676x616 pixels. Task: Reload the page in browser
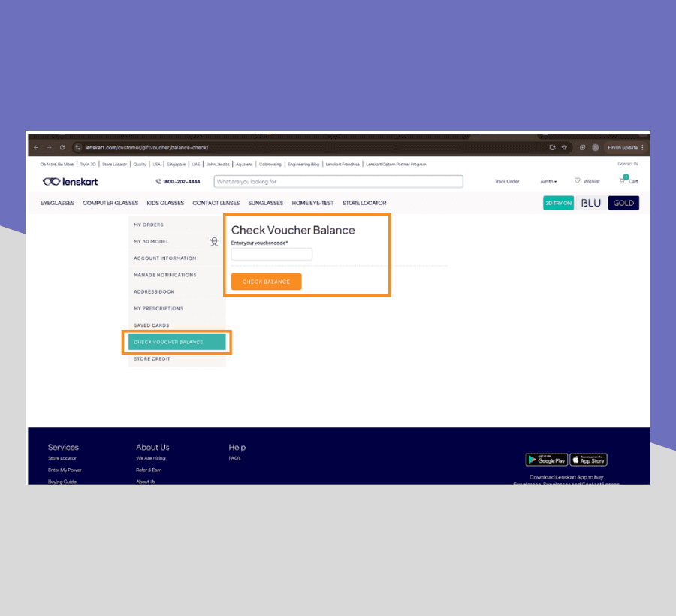62,147
